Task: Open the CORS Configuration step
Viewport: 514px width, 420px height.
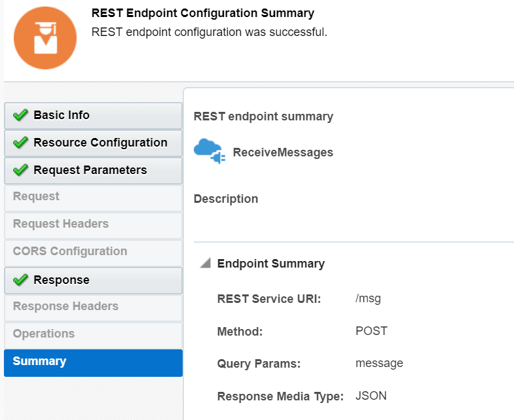Action: click(x=70, y=251)
